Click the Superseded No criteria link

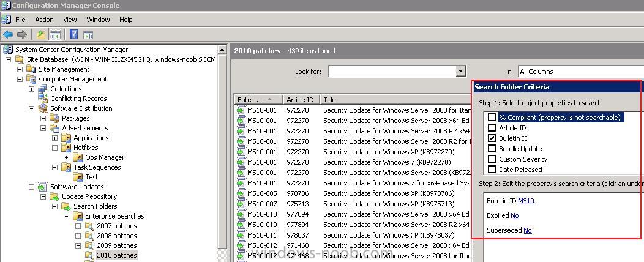(x=527, y=230)
